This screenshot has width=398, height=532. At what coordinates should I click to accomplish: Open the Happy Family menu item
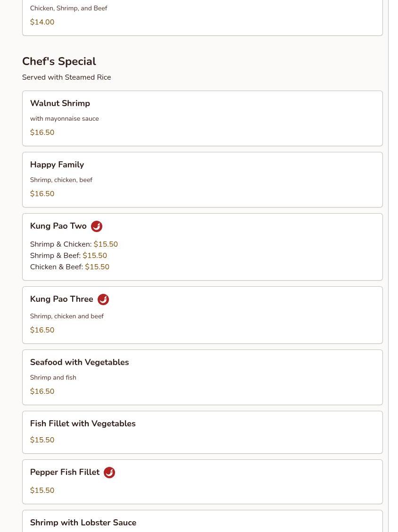[x=57, y=165]
